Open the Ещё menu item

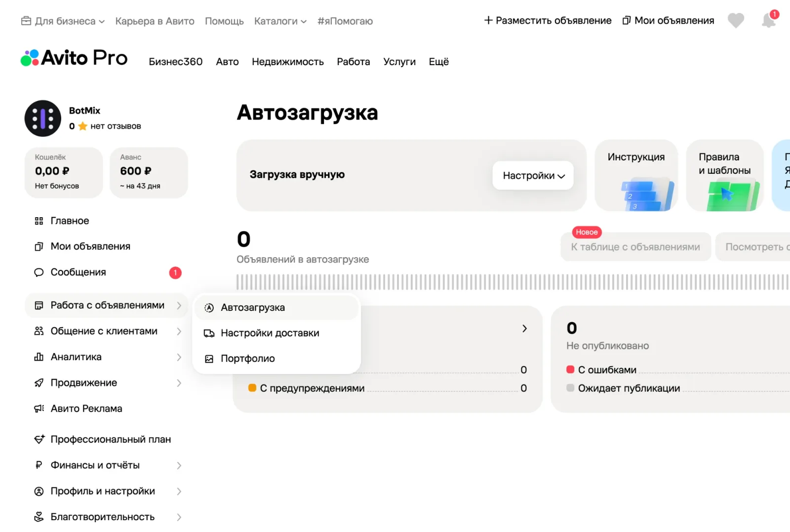tap(438, 62)
